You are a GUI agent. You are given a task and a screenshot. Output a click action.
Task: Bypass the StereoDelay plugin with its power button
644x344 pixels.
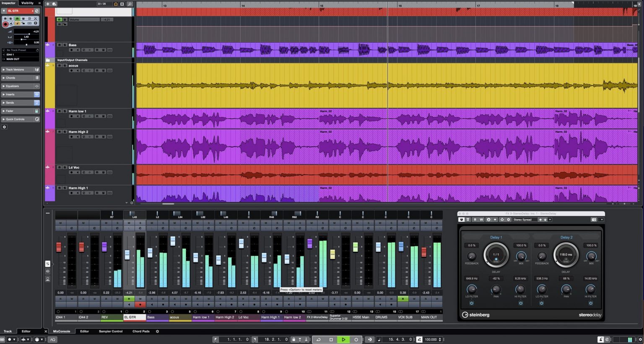pos(461,220)
